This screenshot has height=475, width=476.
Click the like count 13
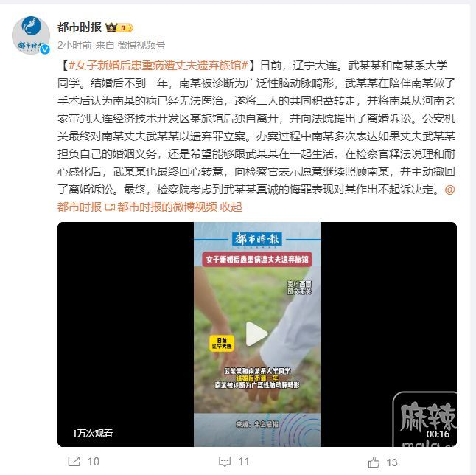(392, 462)
